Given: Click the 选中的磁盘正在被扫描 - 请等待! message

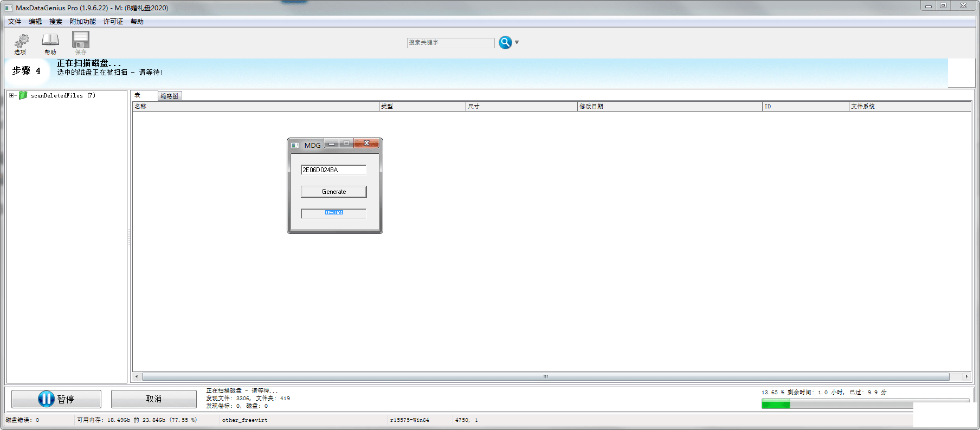Looking at the screenshot, I should point(110,73).
